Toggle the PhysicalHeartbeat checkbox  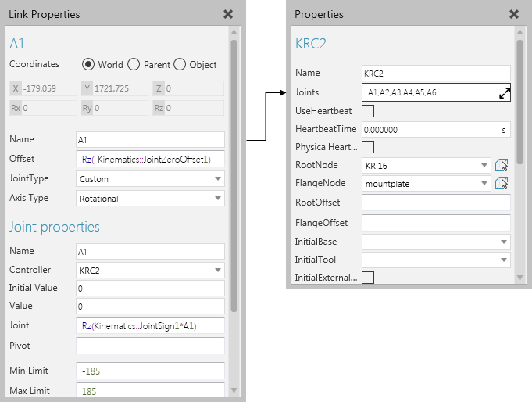pos(368,147)
